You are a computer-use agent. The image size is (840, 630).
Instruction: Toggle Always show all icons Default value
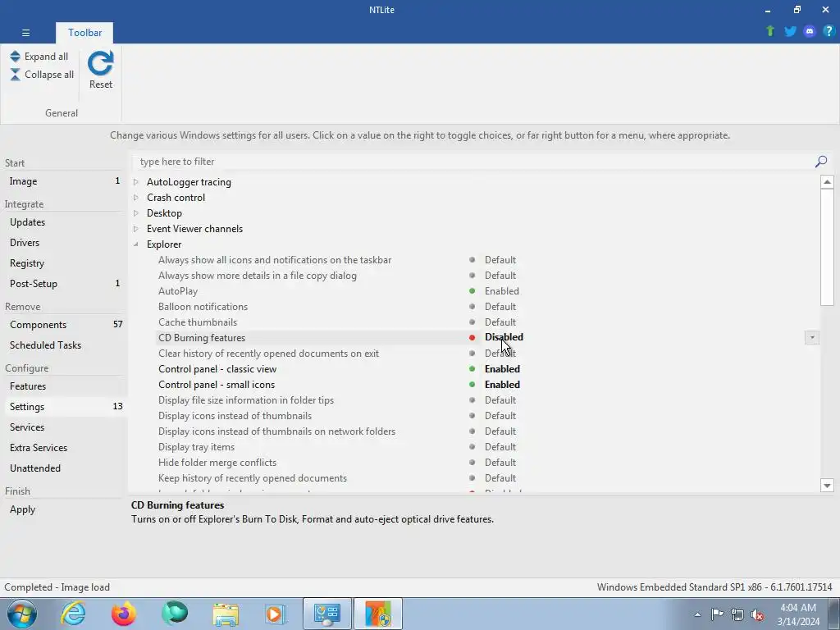[500, 260]
